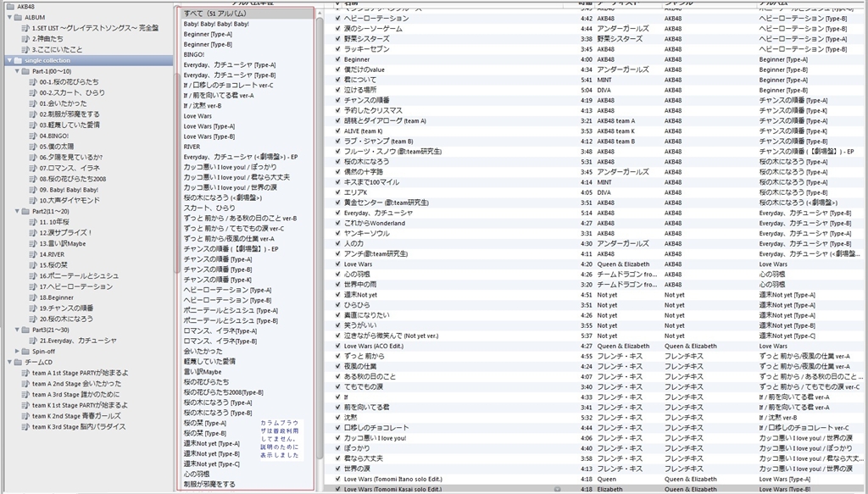Click the playlist icon beside 01.会いたかった

pos(33,103)
